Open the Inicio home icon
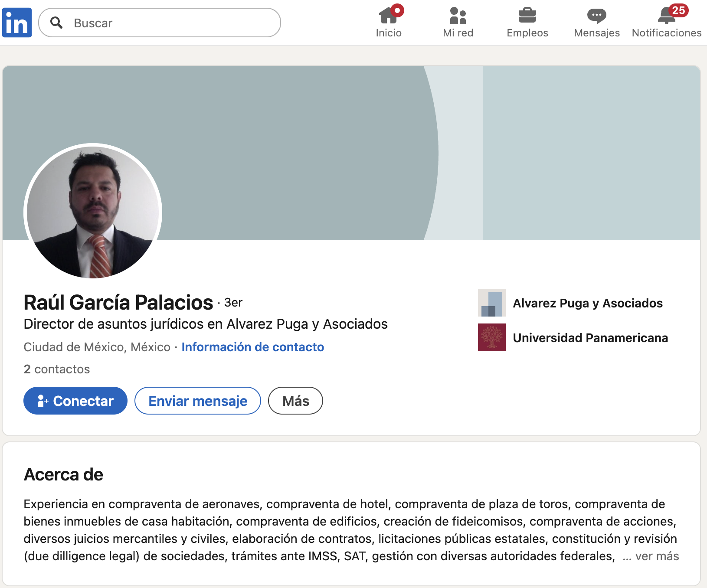The height and width of the screenshot is (588, 707). point(388,16)
